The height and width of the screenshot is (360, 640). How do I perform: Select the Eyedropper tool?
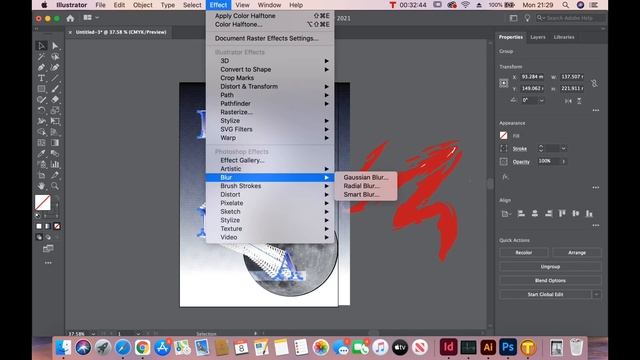[41, 153]
